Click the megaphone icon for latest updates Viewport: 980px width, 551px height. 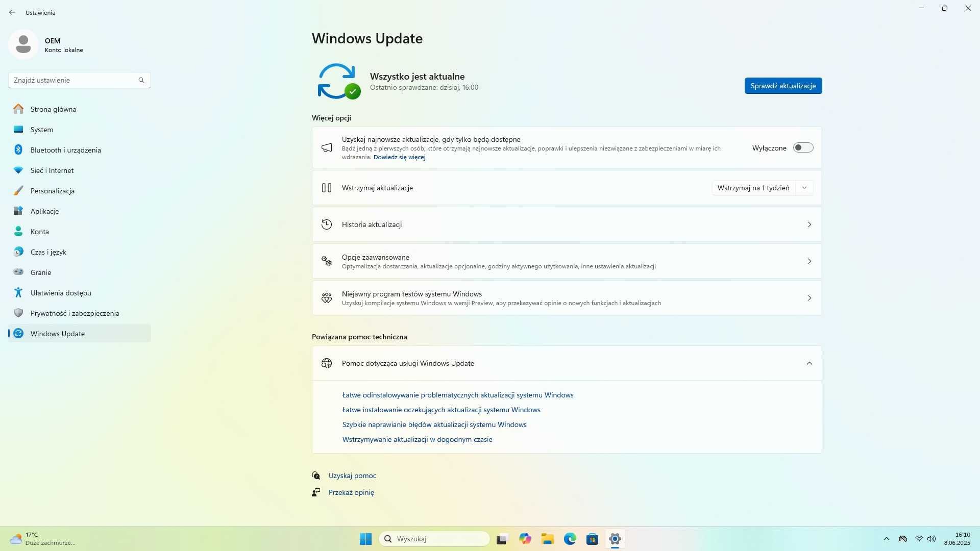(327, 148)
